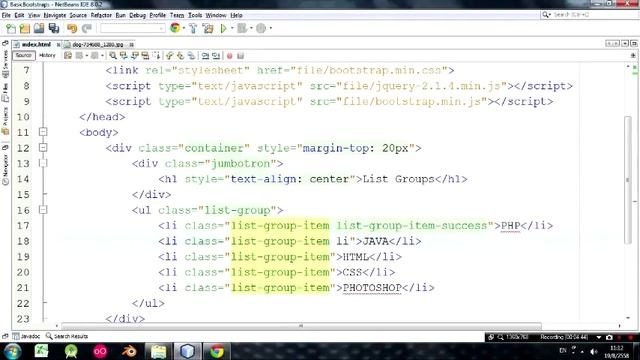Click the Find Previous Occurrence icon

tap(124, 56)
